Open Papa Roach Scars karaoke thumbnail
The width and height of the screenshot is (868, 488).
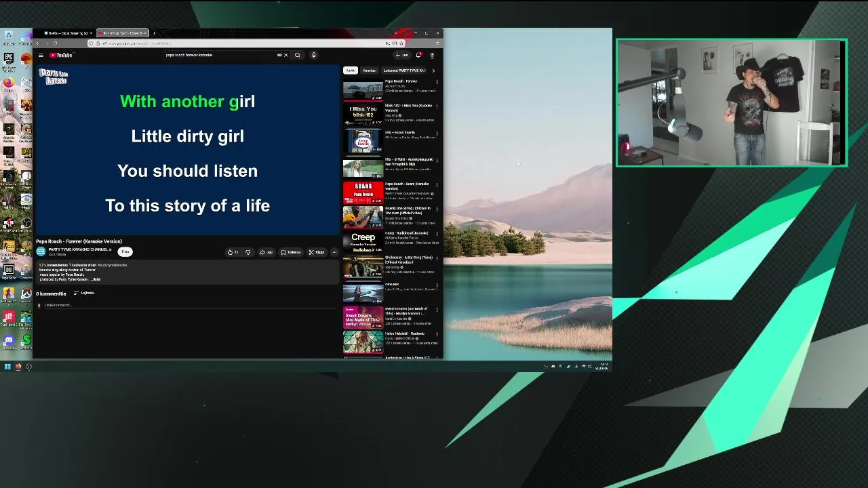(x=363, y=192)
